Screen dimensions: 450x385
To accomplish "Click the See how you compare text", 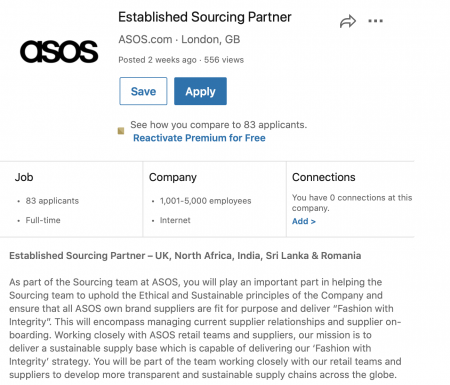I will coord(219,125).
